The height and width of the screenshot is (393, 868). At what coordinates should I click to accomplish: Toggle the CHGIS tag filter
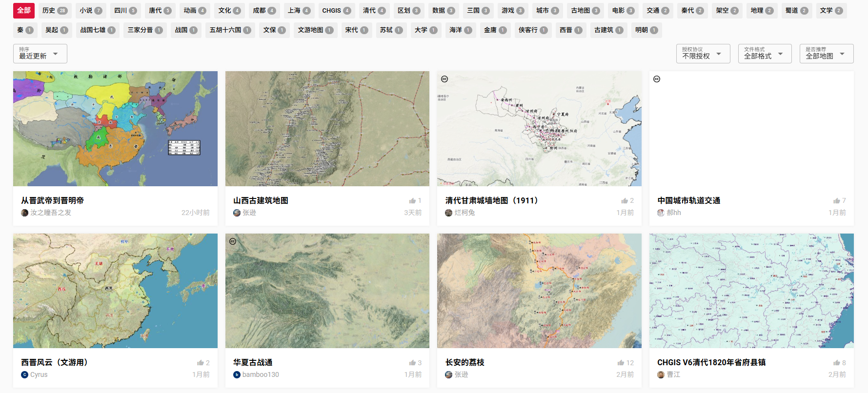[336, 10]
